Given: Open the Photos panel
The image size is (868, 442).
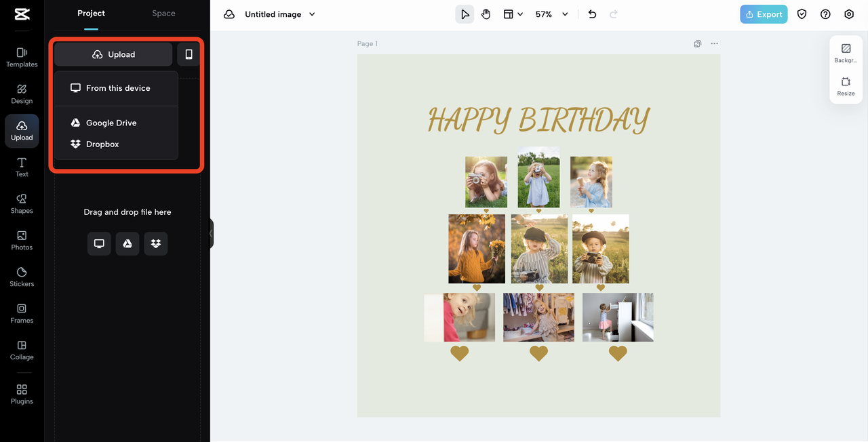Looking at the screenshot, I should 22,241.
